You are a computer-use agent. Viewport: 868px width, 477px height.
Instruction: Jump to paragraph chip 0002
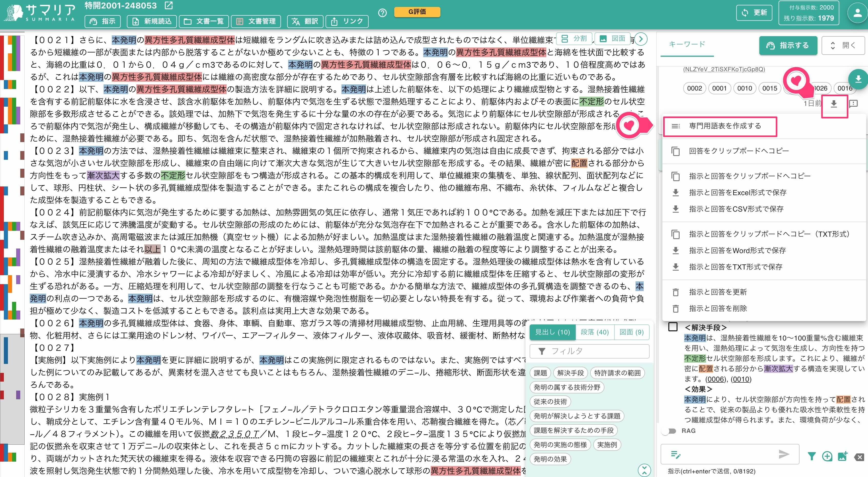click(x=694, y=88)
